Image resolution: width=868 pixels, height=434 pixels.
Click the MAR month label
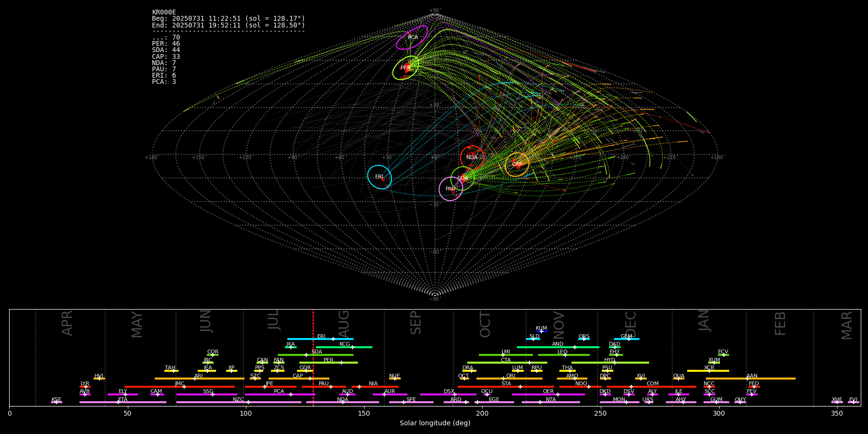847,325
